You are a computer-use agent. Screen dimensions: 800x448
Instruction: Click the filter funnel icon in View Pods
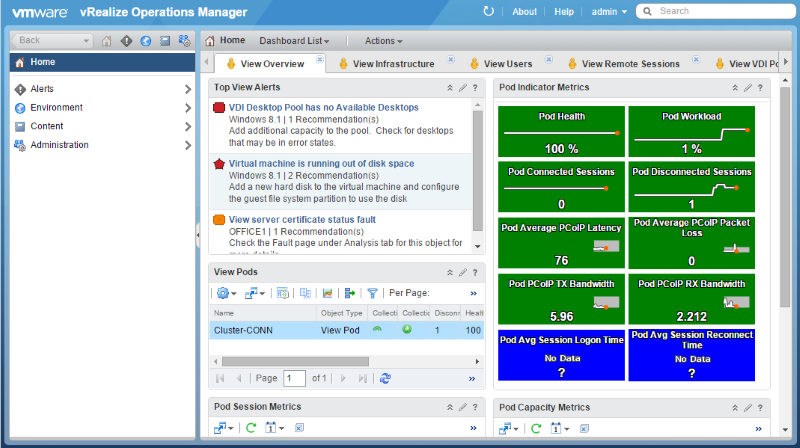coord(372,293)
